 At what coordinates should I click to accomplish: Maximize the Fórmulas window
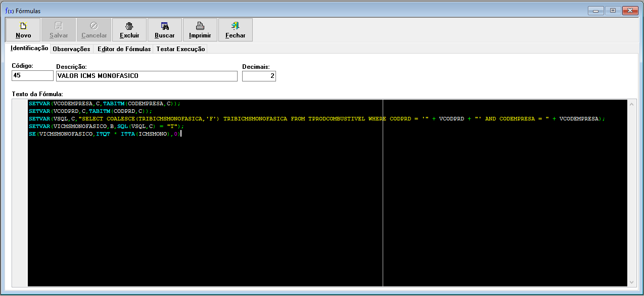[613, 10]
